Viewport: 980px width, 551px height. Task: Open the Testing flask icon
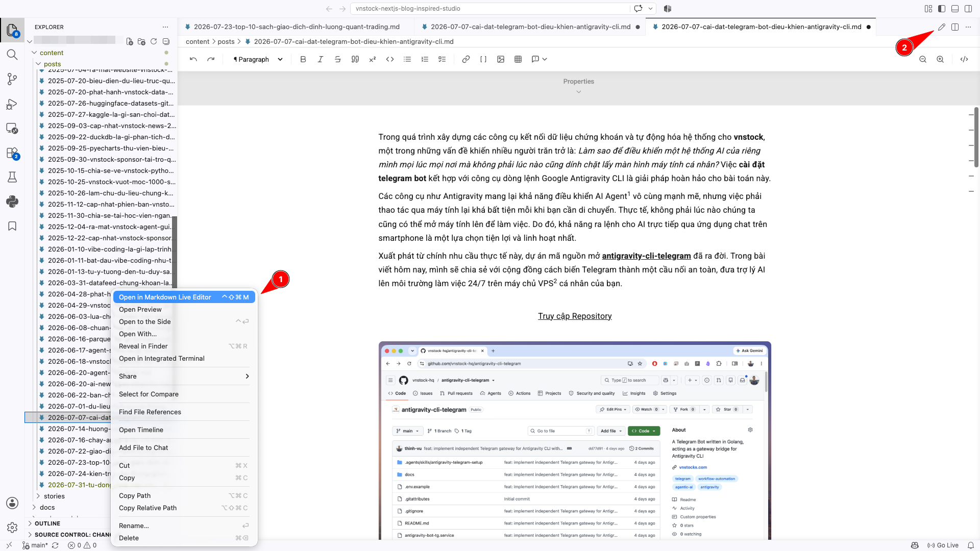click(12, 177)
